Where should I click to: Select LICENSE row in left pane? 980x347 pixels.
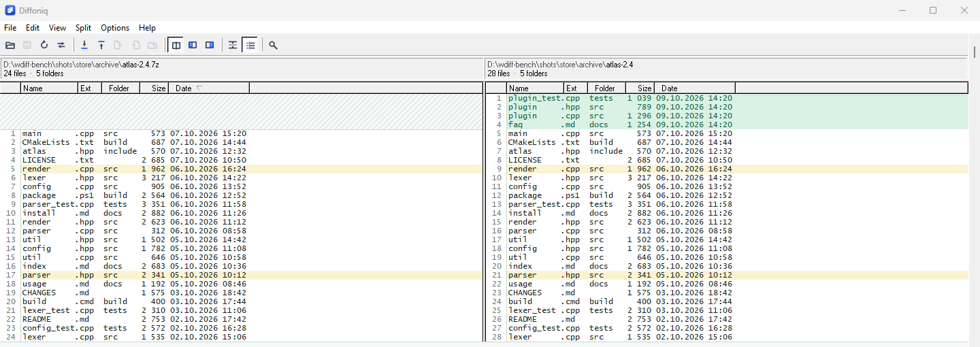pyautogui.click(x=241, y=160)
